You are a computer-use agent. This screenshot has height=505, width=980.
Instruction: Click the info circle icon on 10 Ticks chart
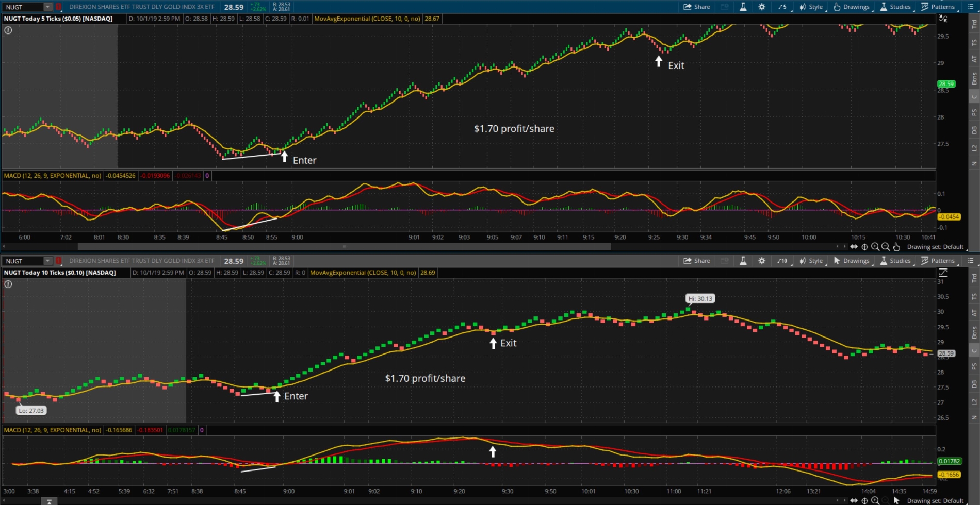tap(8, 284)
